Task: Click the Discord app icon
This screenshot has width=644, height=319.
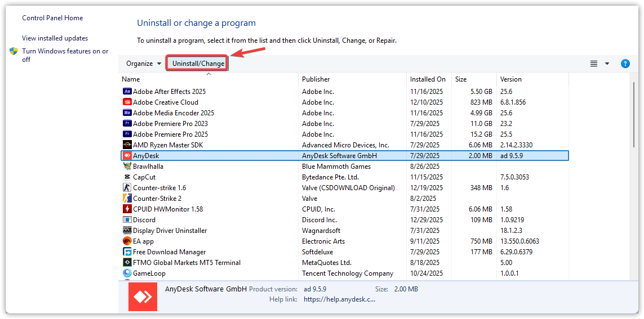Action: click(127, 220)
